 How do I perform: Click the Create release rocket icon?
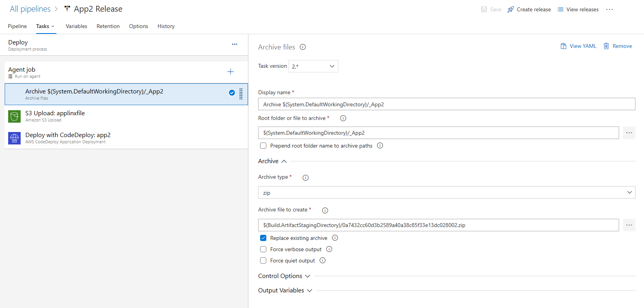click(510, 9)
